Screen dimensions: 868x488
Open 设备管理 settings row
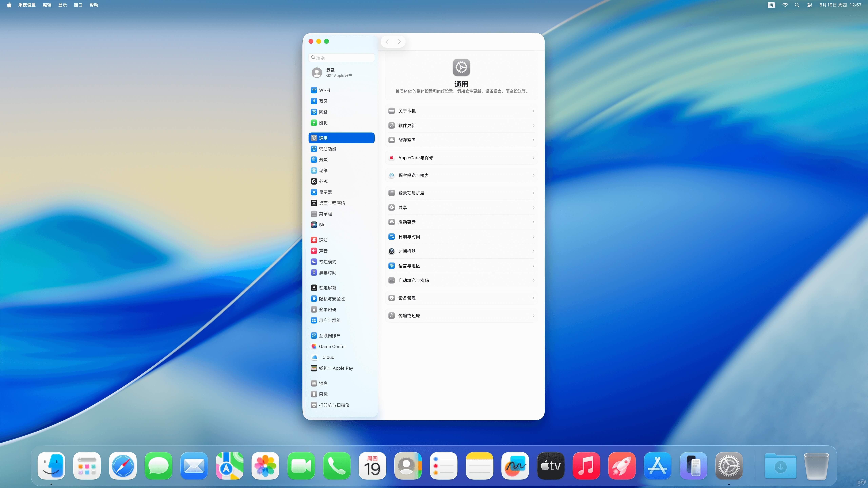click(x=461, y=298)
